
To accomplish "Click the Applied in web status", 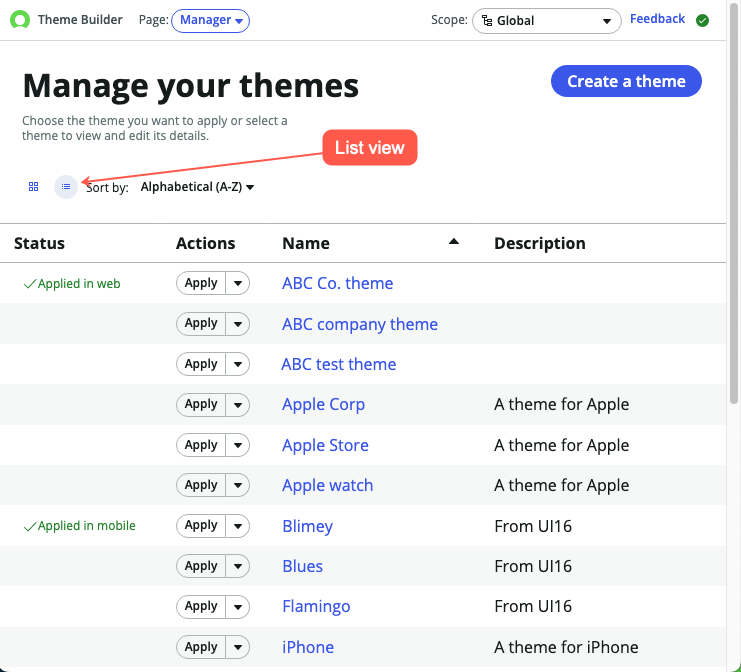I will [72, 284].
